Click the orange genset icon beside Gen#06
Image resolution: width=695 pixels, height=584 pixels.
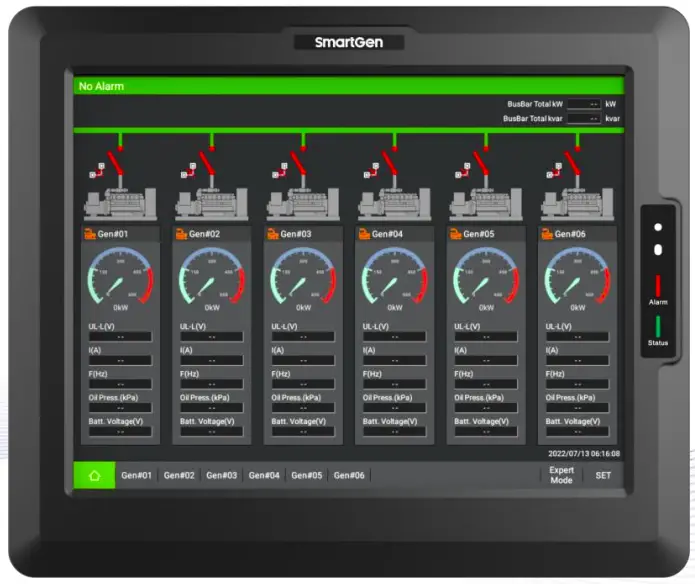point(547,234)
